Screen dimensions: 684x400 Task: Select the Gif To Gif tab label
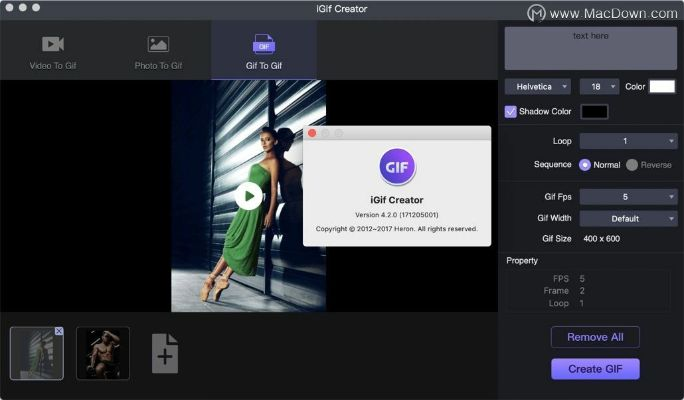click(264, 65)
